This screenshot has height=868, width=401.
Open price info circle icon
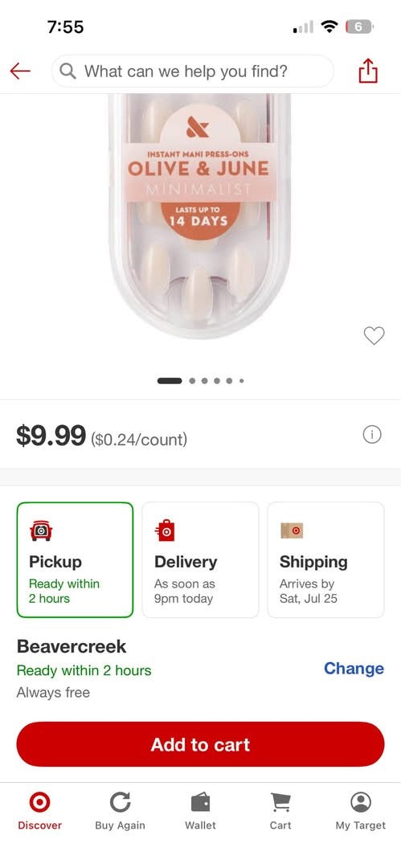tap(371, 435)
